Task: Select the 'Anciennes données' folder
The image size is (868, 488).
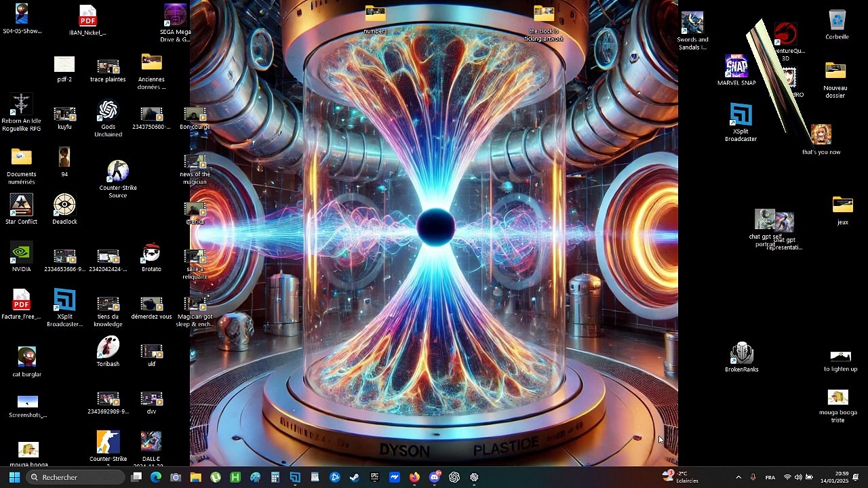Action: pyautogui.click(x=151, y=72)
